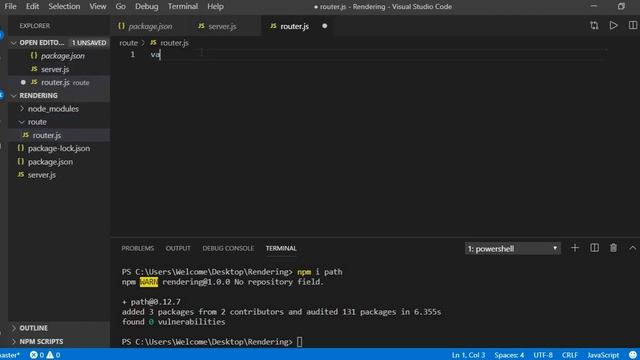This screenshot has width=640, height=360.
Task: Click JavaScript language mode selector
Action: 603,355
